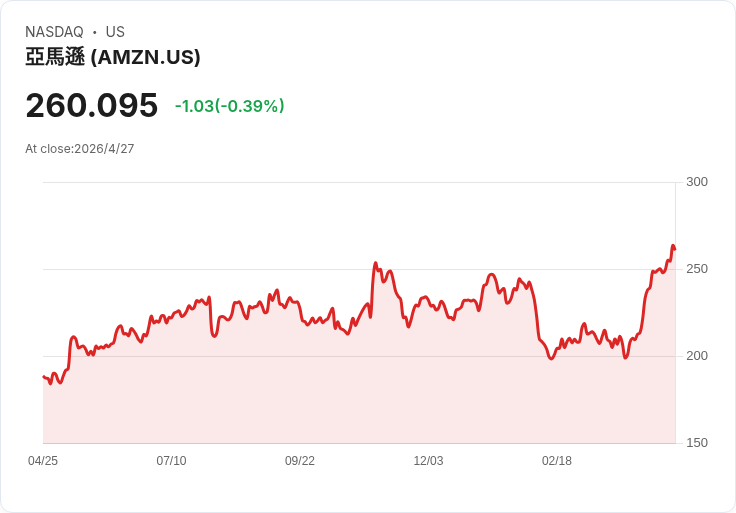Click the 300 horizontal gridline mid-chart
Viewport: 736px width, 513px height.
point(360,182)
